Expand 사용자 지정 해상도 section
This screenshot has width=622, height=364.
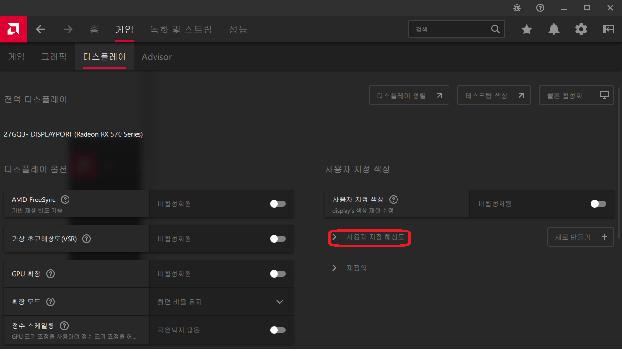369,237
